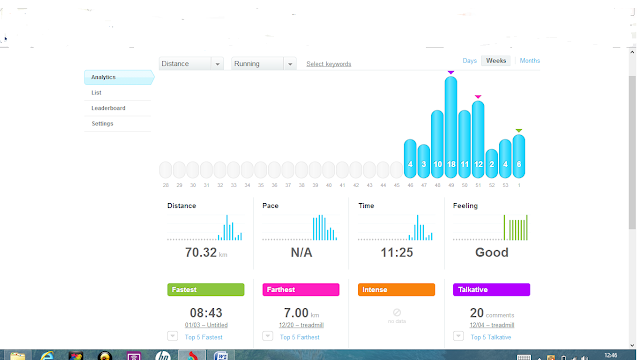Click the green marker above week 1 bar

tap(519, 131)
